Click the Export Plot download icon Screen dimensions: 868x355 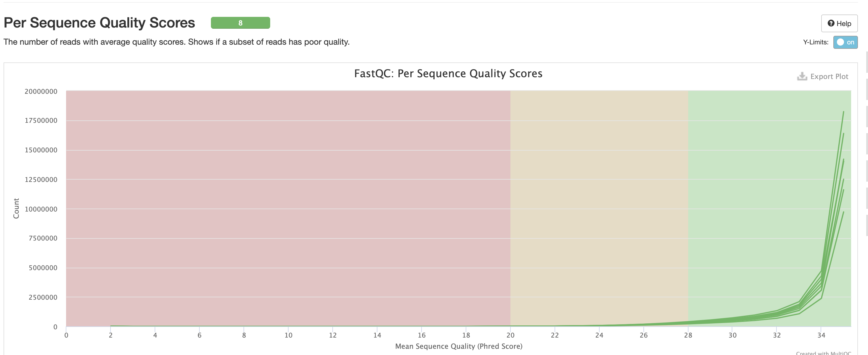(802, 76)
